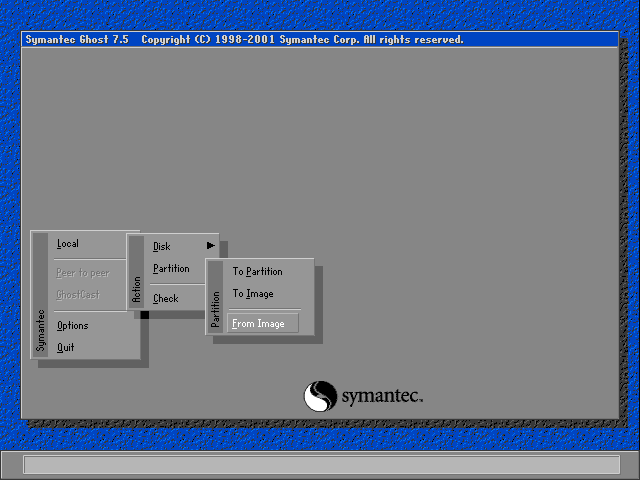Click the Symantec logo icon

320,396
